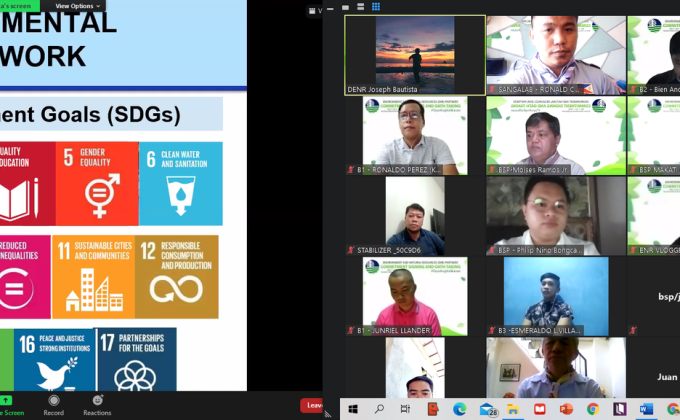Image resolution: width=680 pixels, height=420 pixels.
Task: Open the Mail app with 28 badge
Action: (487, 409)
